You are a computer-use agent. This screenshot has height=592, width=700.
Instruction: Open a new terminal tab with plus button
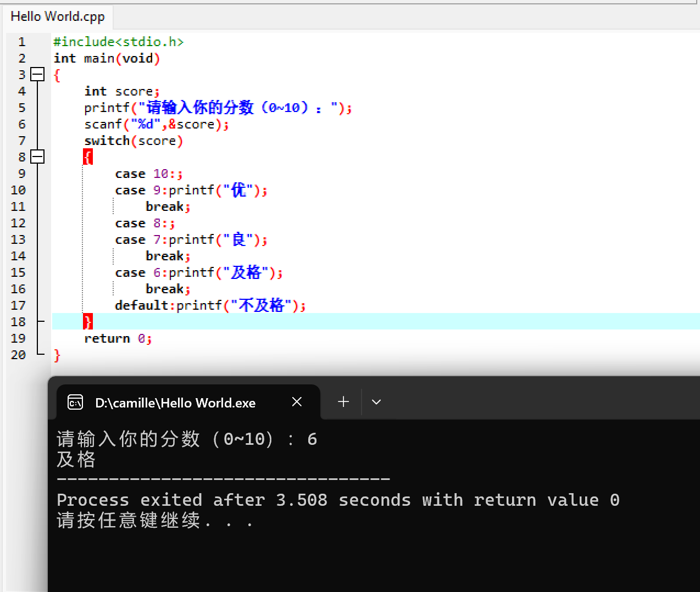coord(343,402)
